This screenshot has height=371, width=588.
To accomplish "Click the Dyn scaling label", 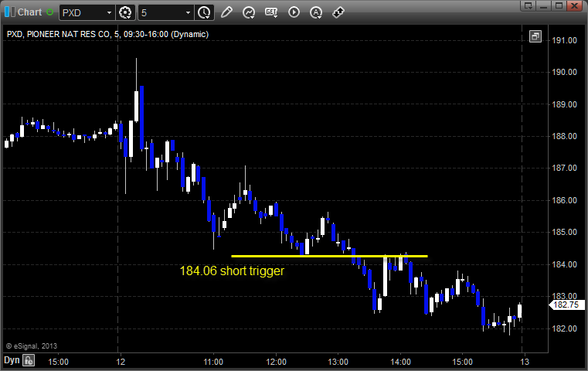I will 12,360.
